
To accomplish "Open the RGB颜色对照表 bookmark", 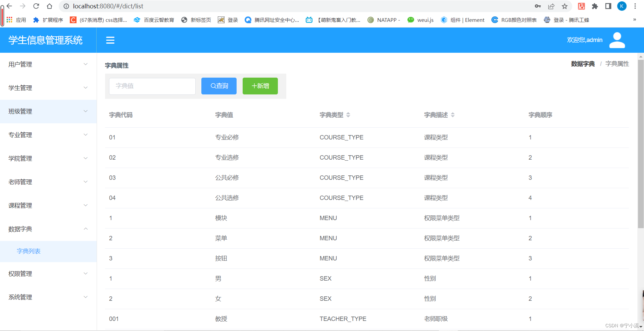I will point(514,20).
